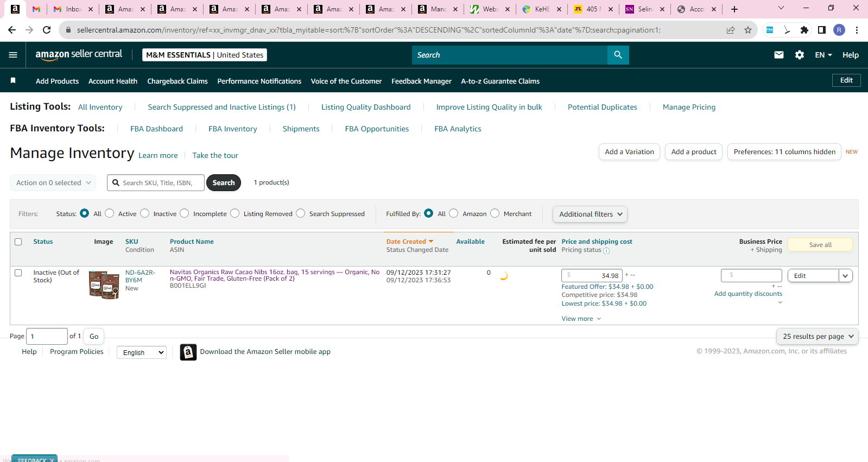Expand Add quantity discounts
This screenshot has width=868, height=462.
pos(748,294)
